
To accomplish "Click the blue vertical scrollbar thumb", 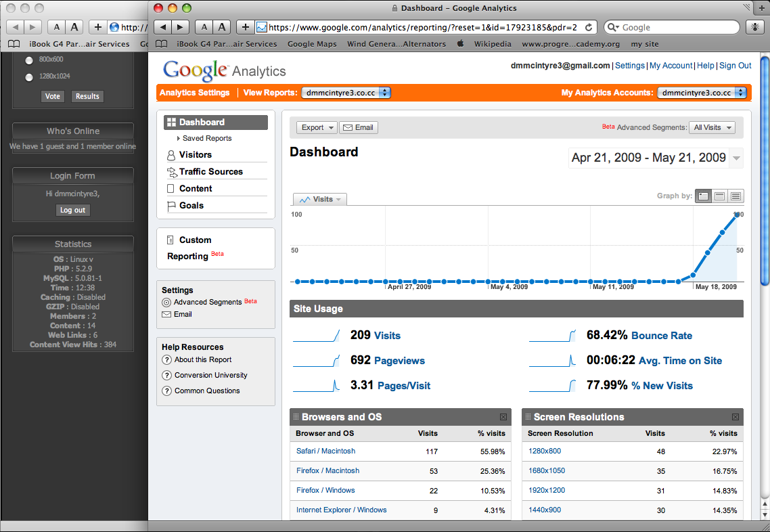I will 765,171.
